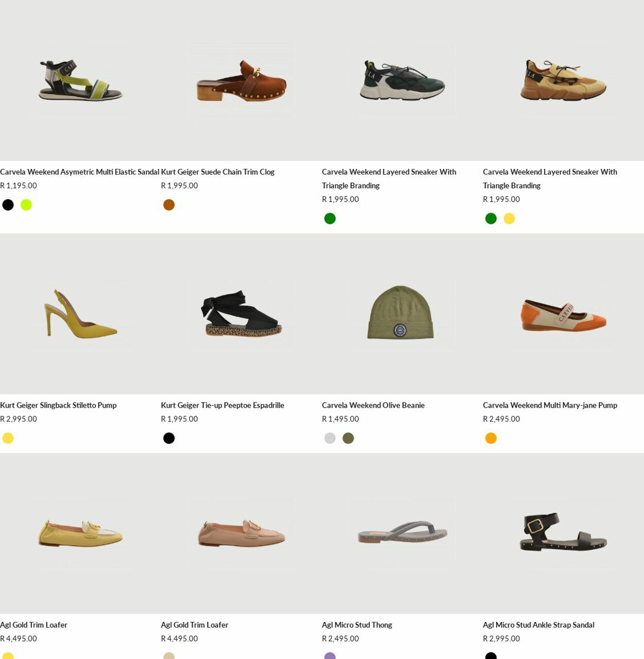Choose olive swatch for the Olive Beanie
This screenshot has width=644, height=659.
coord(348,438)
